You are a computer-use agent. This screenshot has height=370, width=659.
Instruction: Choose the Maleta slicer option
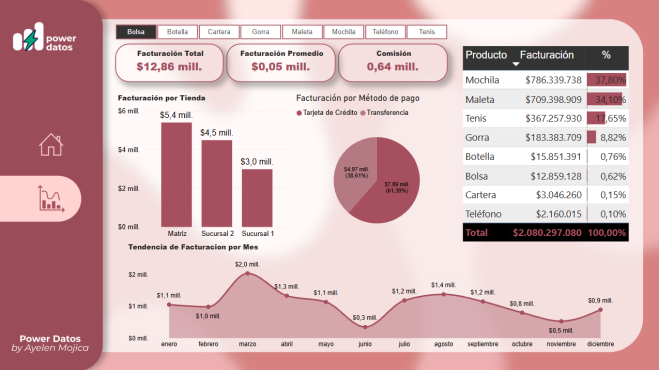click(x=302, y=32)
